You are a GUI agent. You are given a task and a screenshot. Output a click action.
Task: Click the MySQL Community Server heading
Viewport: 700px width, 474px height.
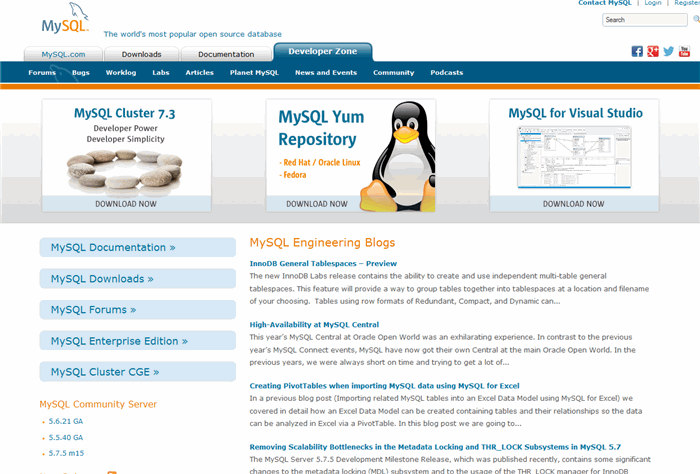[x=98, y=404]
